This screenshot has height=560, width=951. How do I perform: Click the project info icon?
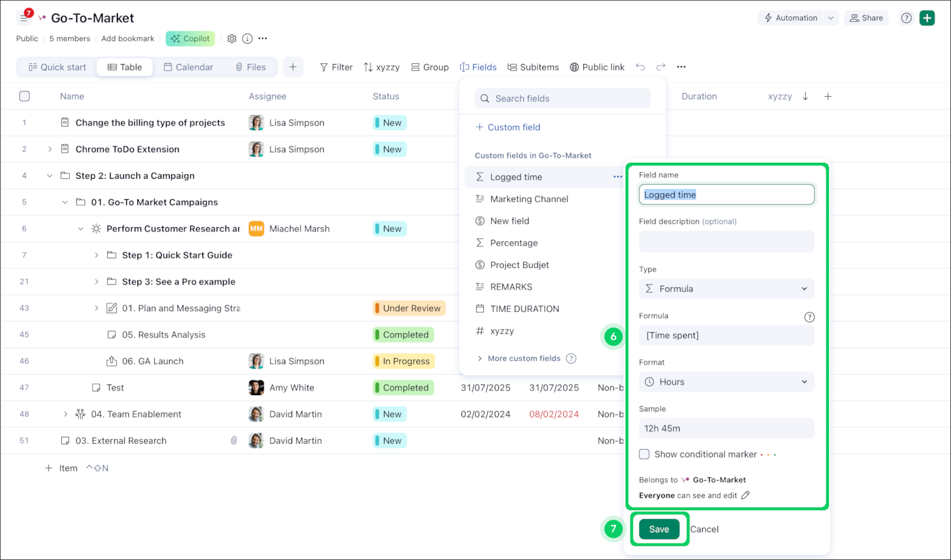(247, 39)
